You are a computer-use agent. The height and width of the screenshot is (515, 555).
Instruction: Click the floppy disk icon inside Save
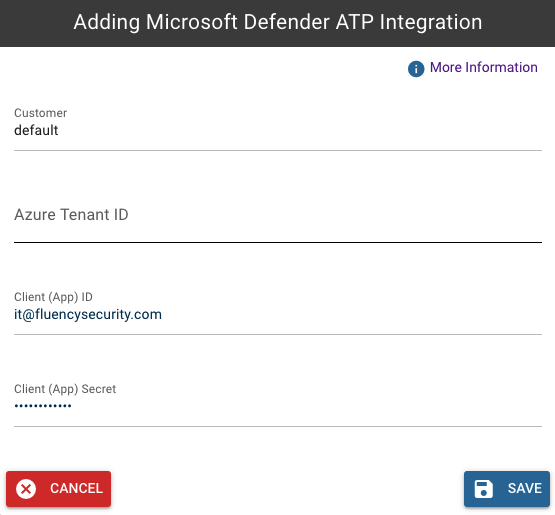coord(484,489)
